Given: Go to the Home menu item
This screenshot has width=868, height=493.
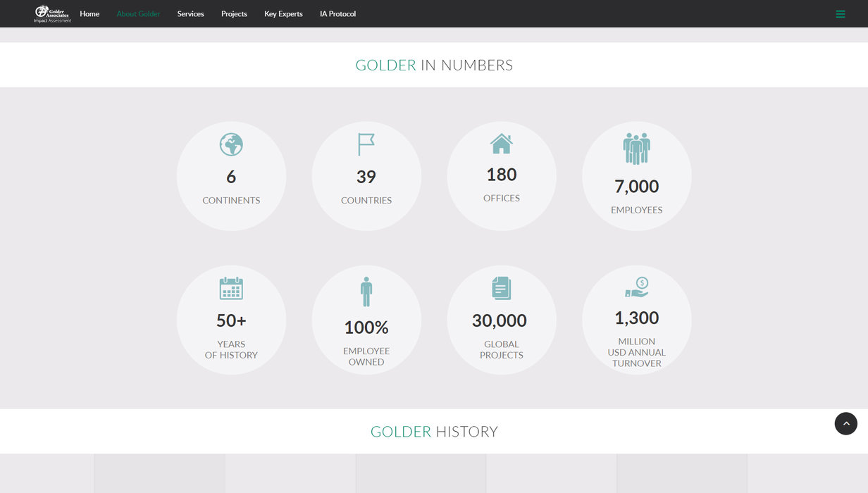Looking at the screenshot, I should point(89,14).
